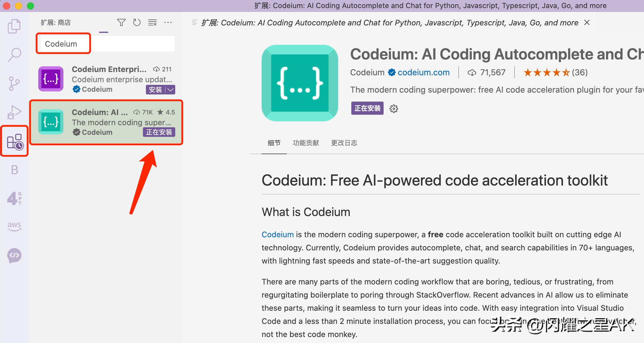644x343 pixels.
Task: Open the Search view
Action: [x=14, y=54]
